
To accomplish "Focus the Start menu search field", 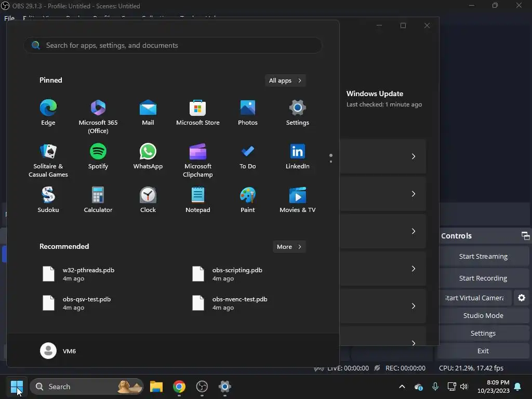I will click(173, 45).
